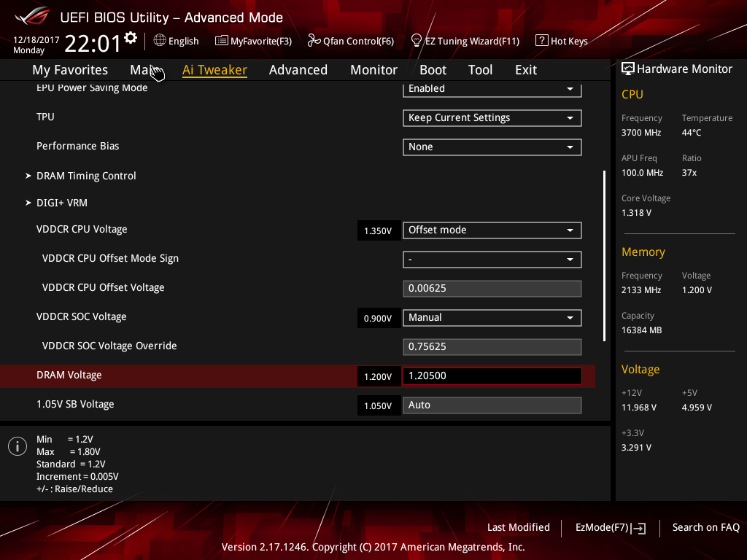Open EPU Power Saving Mode dropdown
The image size is (747, 560).
tap(492, 89)
